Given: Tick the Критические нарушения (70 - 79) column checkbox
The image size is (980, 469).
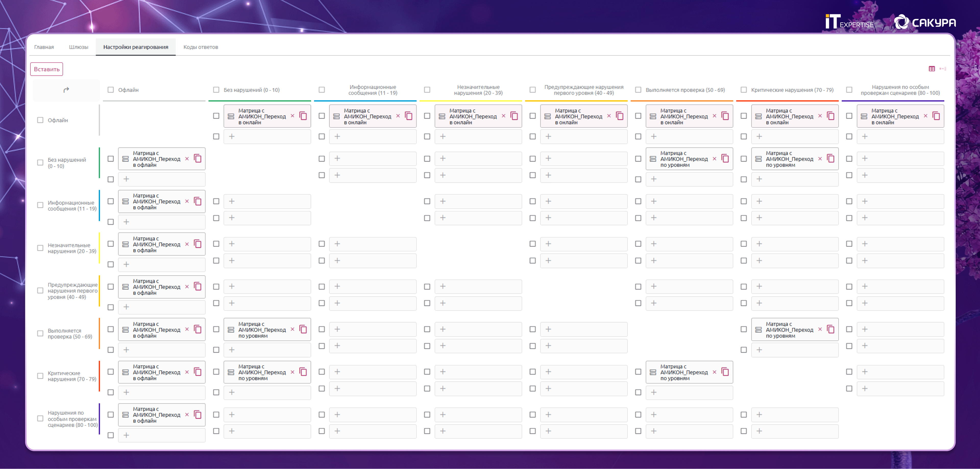Looking at the screenshot, I should click(x=743, y=90).
